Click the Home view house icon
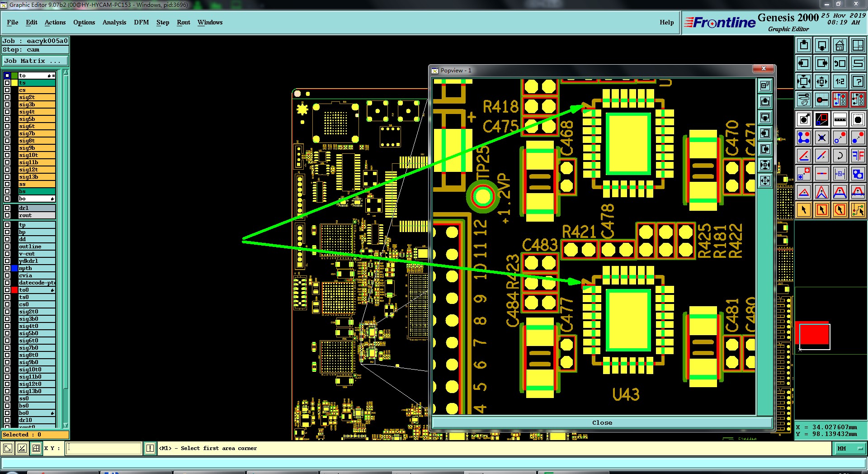 click(x=840, y=45)
